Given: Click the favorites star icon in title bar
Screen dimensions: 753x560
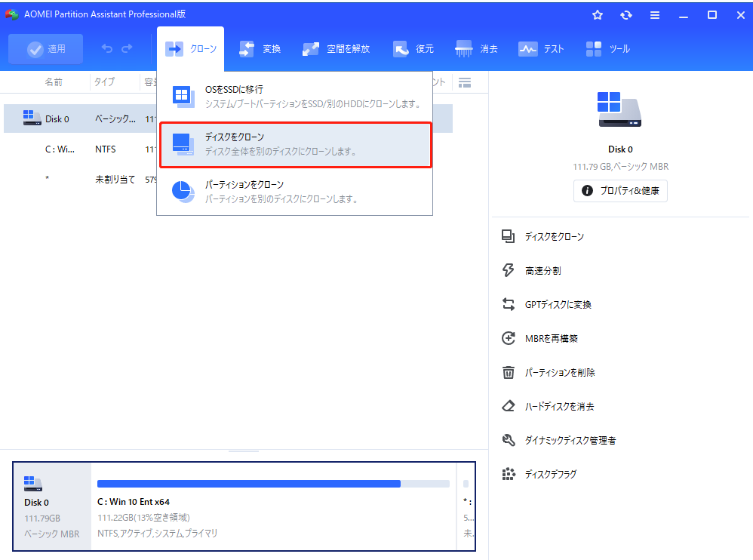Looking at the screenshot, I should [x=598, y=15].
